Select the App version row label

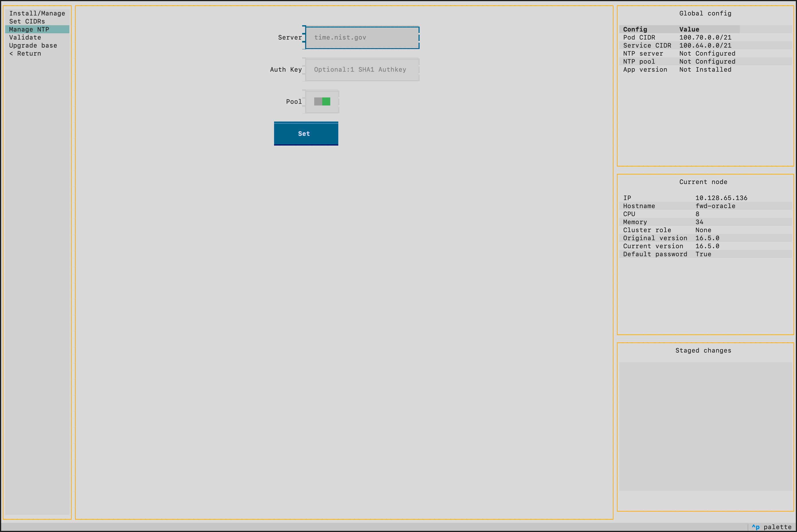645,70
